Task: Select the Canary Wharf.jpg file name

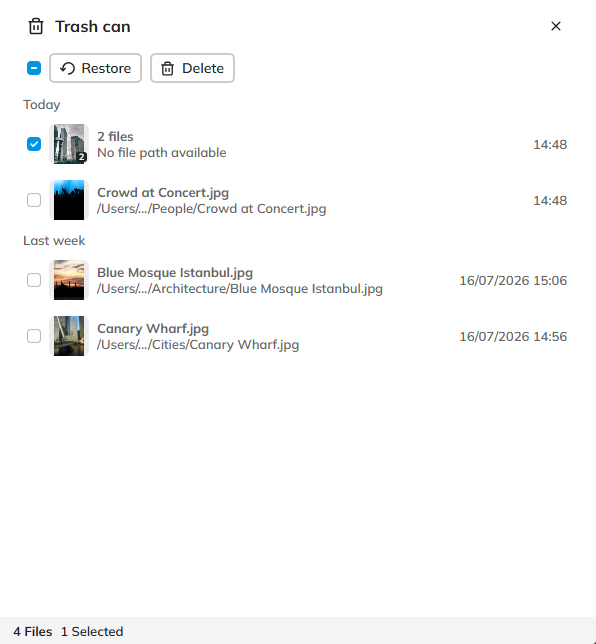Action: point(153,329)
